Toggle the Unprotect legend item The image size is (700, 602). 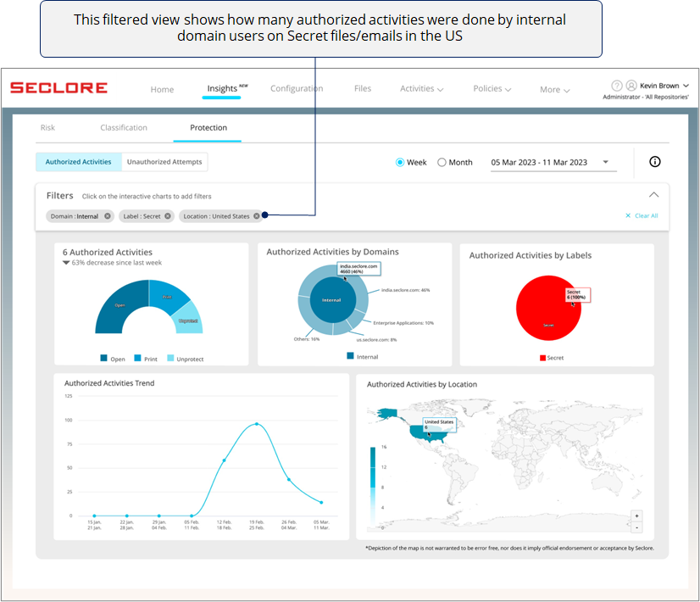point(186,359)
